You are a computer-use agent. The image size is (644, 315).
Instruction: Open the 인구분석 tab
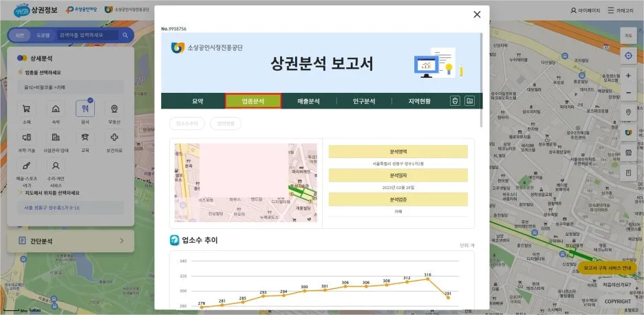point(364,101)
